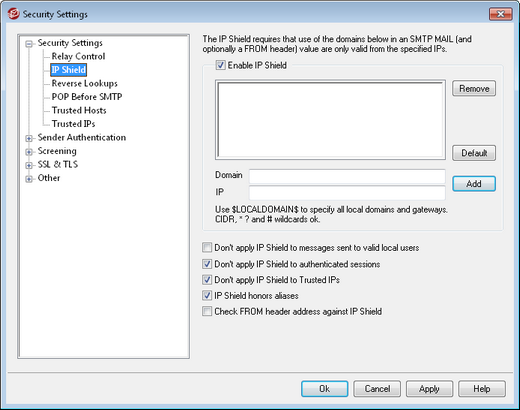Click the Apply button
The width and height of the screenshot is (520, 410).
[429, 389]
